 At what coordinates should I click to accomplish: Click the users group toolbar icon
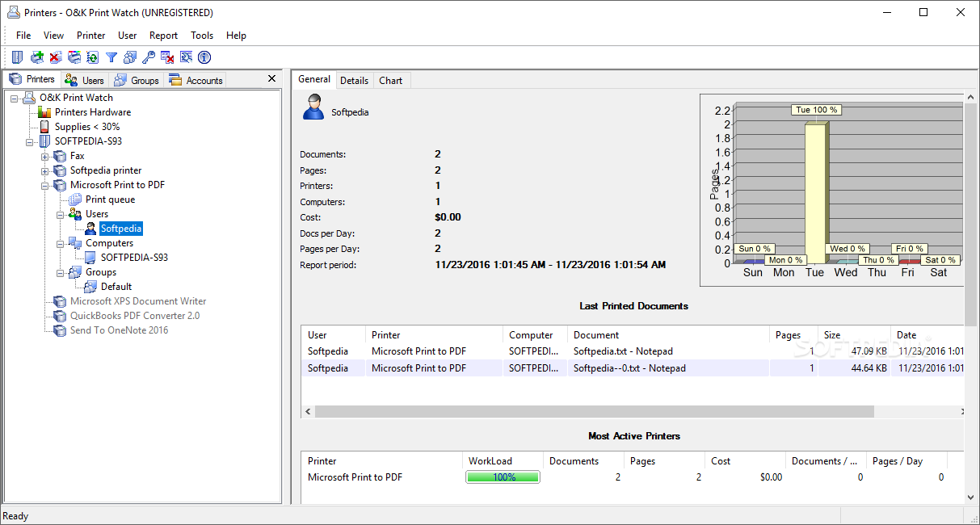tap(129, 57)
